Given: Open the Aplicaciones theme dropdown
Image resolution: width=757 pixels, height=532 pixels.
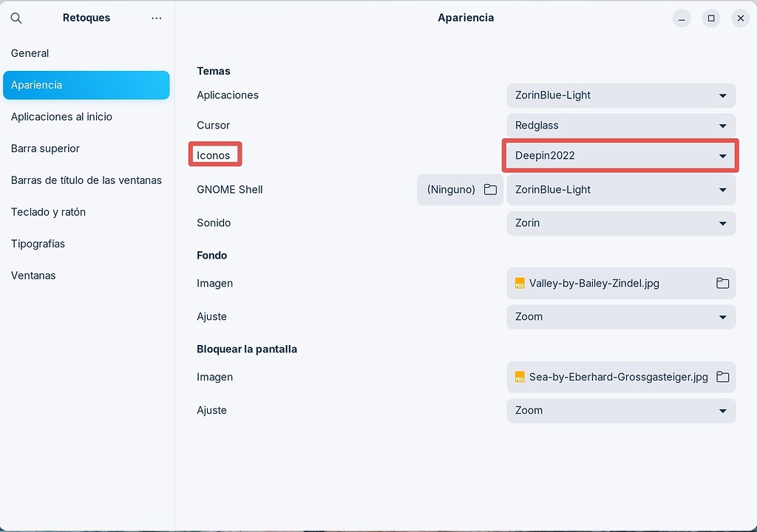Looking at the screenshot, I should 620,95.
